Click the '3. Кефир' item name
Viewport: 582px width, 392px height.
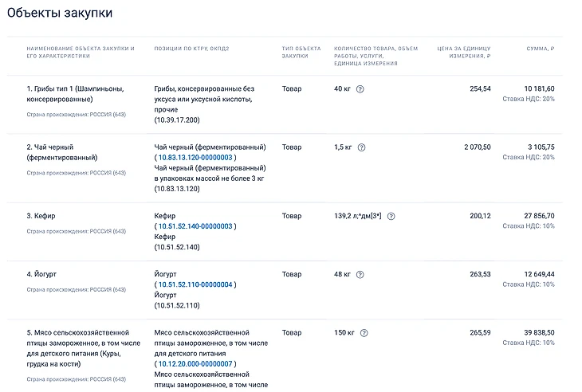point(41,216)
